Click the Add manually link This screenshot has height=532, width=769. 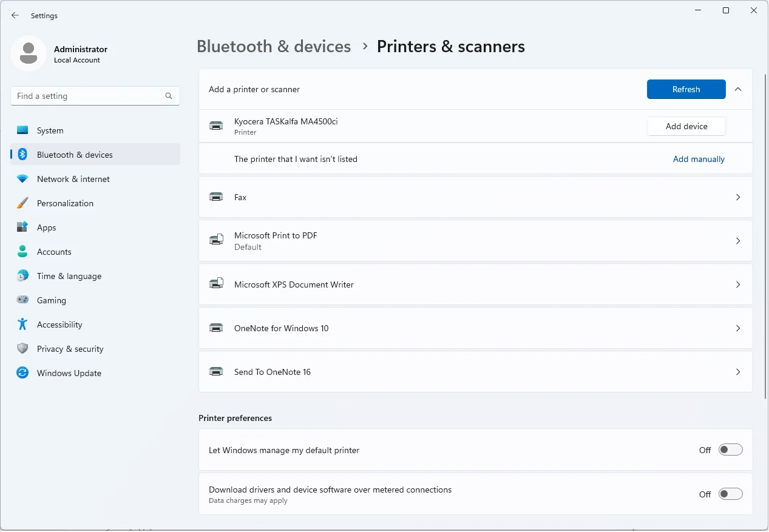(x=699, y=159)
